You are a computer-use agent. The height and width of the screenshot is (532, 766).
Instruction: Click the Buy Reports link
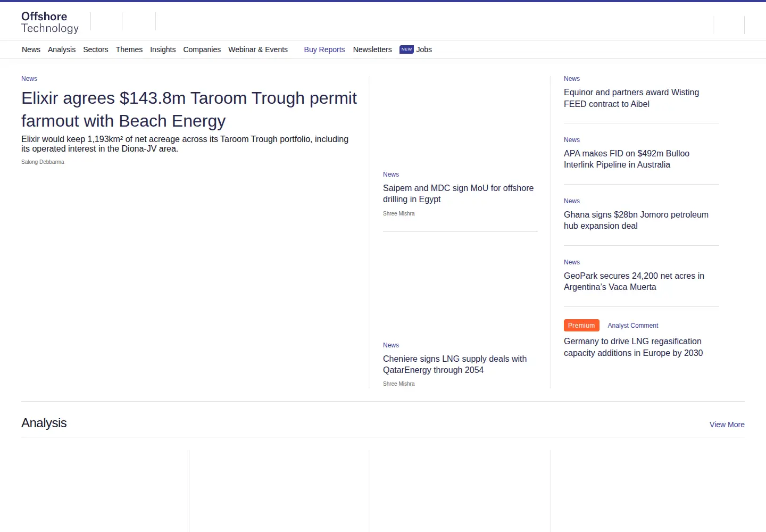[324, 49]
